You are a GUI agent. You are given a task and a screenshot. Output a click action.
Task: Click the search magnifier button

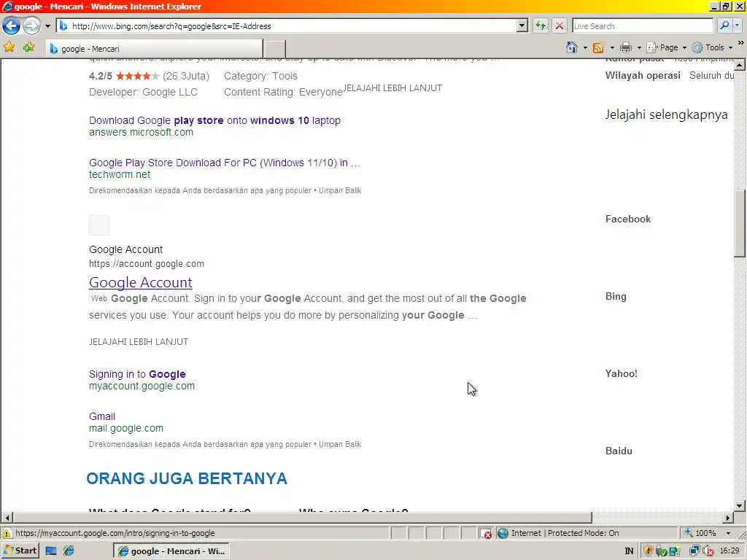coord(724,26)
